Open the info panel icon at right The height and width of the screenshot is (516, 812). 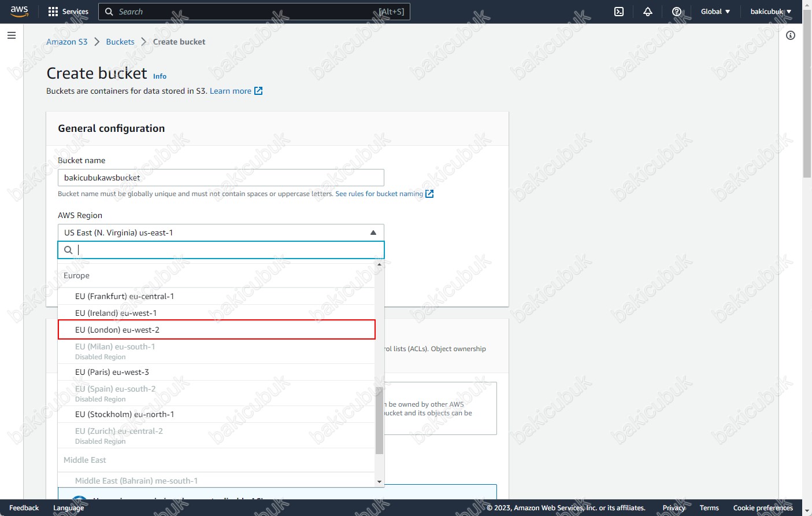[x=791, y=35]
